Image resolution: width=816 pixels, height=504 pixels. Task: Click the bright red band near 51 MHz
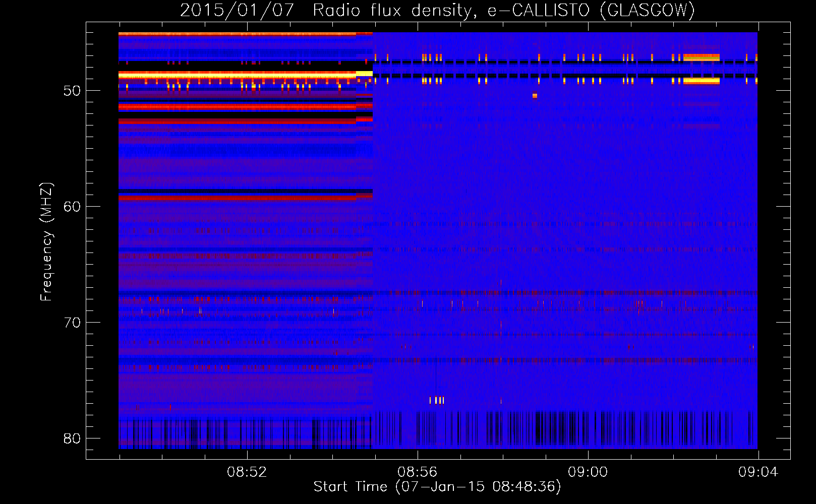pos(237,106)
